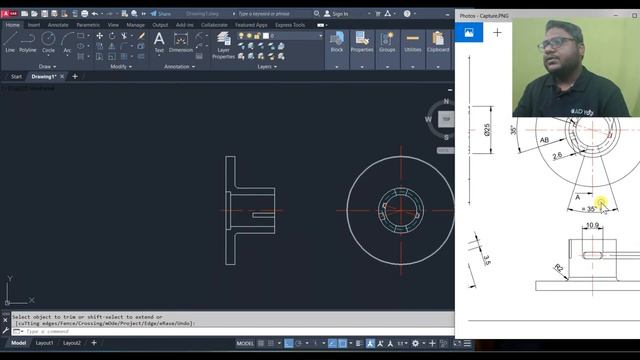Image resolution: width=640 pixels, height=360 pixels.
Task: Click the Customization hamburger icon in status bar
Action: point(467,343)
